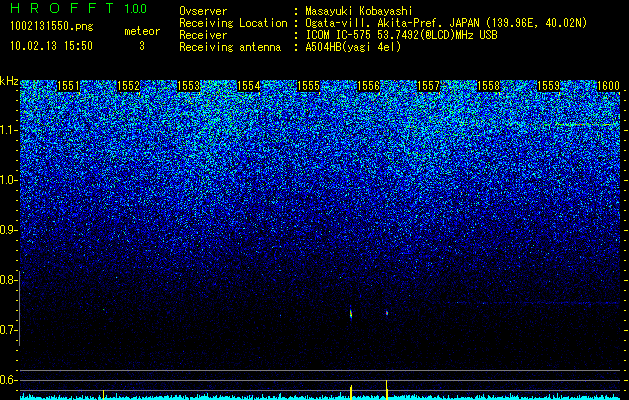Click the kHz axis label
Image resolution: width=629 pixels, height=400 pixels.
(x=9, y=81)
